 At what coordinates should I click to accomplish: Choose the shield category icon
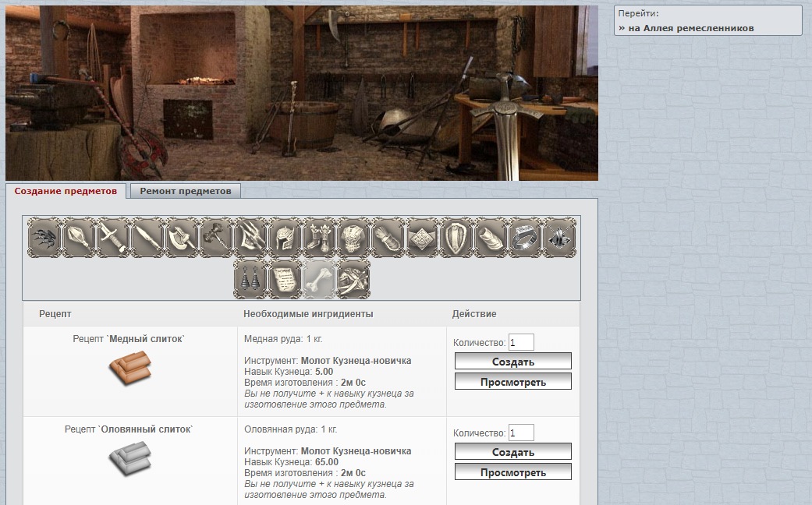[x=456, y=237]
